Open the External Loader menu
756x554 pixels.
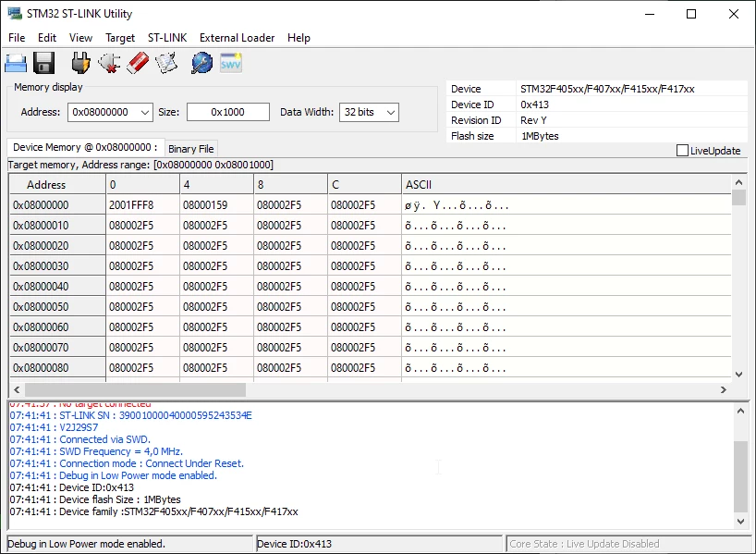click(238, 38)
